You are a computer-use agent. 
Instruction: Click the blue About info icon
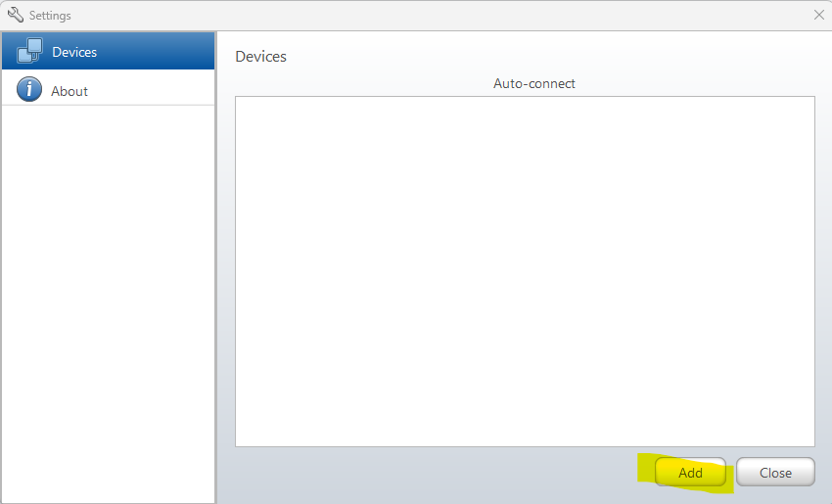coord(29,90)
